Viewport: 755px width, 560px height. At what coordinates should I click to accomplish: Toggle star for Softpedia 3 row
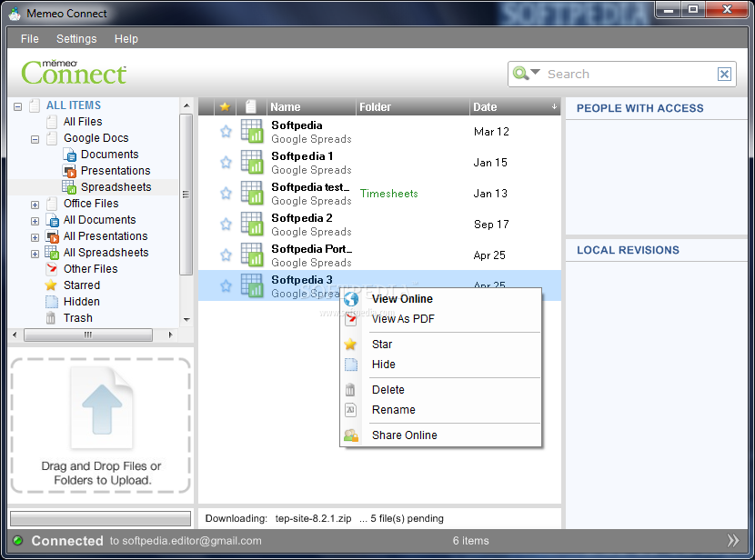[226, 285]
